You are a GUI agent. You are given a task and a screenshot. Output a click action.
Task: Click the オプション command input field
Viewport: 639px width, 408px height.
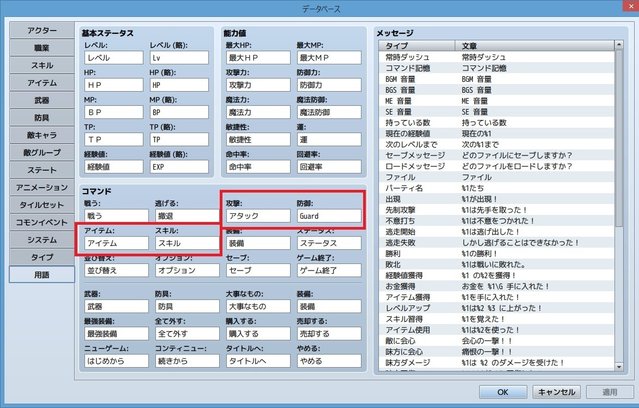pyautogui.click(x=187, y=270)
